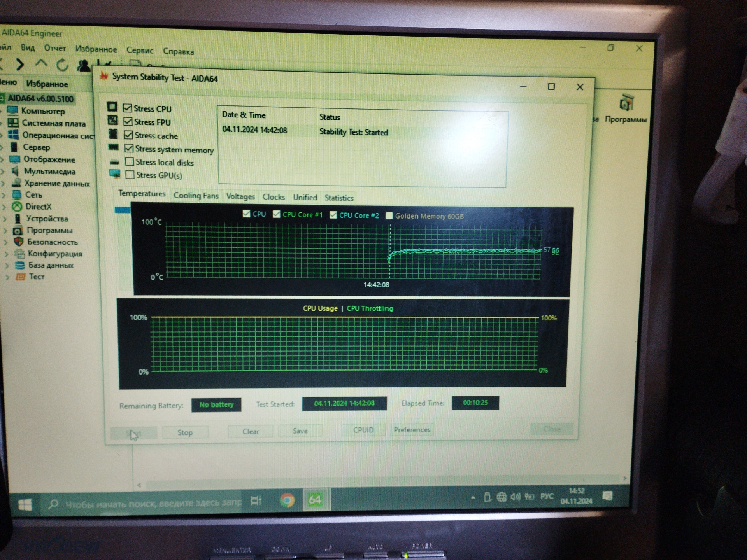Open the Сервис menu

pyautogui.click(x=140, y=50)
